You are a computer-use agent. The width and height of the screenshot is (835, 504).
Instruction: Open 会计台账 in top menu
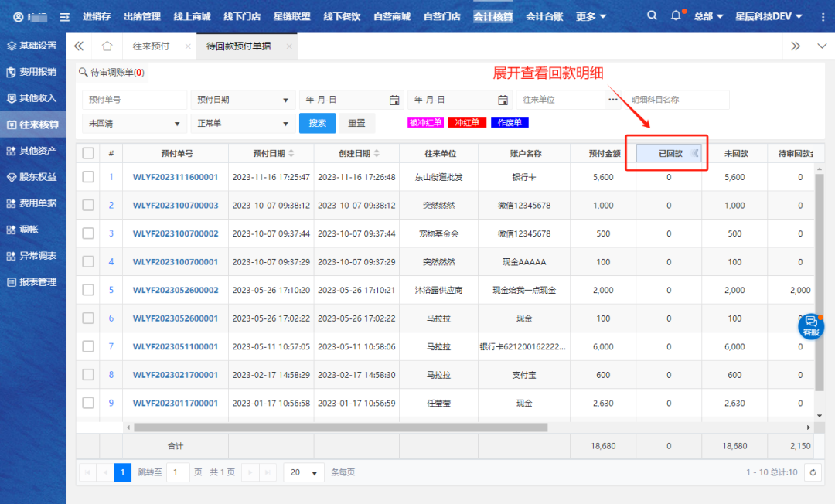[x=544, y=16]
